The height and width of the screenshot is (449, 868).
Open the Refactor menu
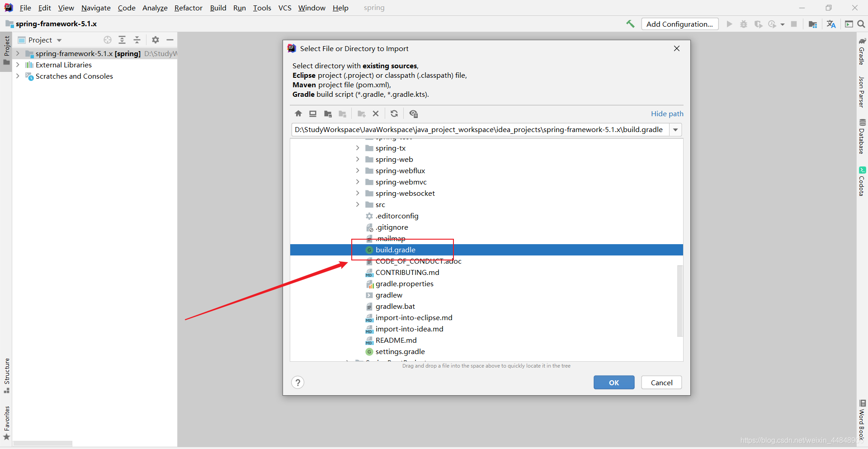pos(189,8)
